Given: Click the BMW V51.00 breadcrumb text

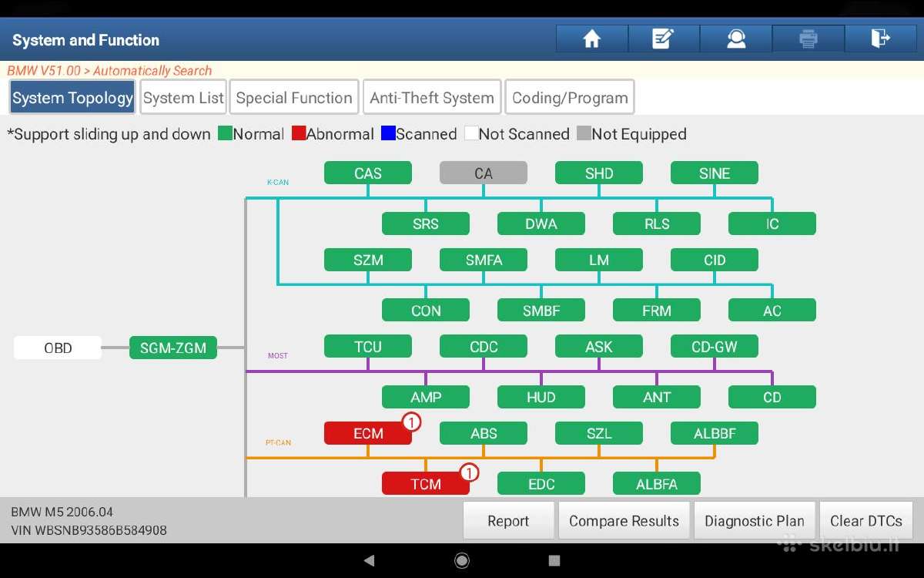Looking at the screenshot, I should click(44, 71).
